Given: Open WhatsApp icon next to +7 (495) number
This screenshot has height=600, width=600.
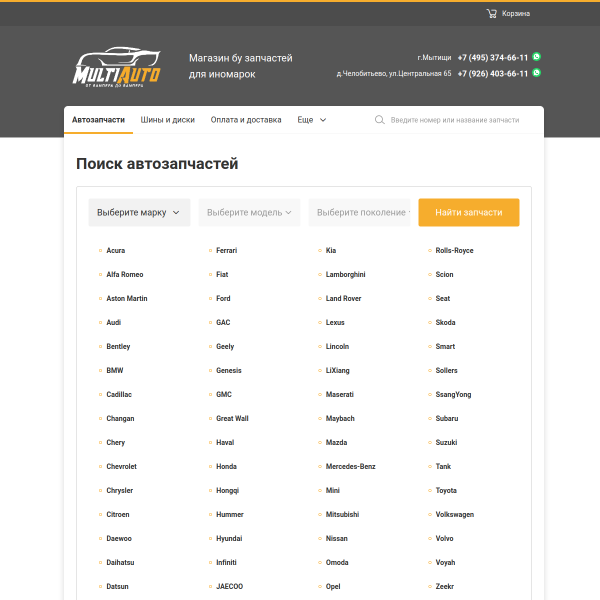Looking at the screenshot, I should pyautogui.click(x=536, y=57).
